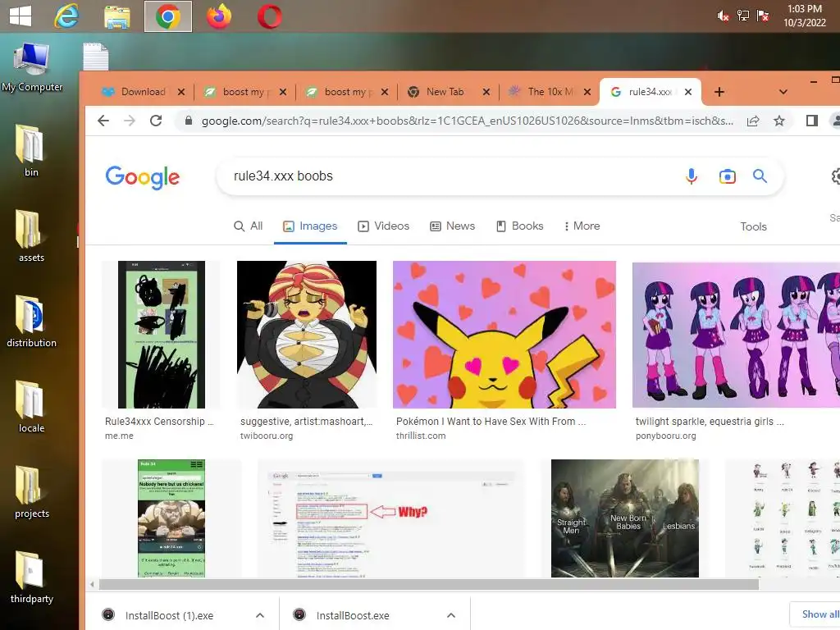Bookmark this page with star
Image resolution: width=840 pixels, height=630 pixels.
[779, 121]
